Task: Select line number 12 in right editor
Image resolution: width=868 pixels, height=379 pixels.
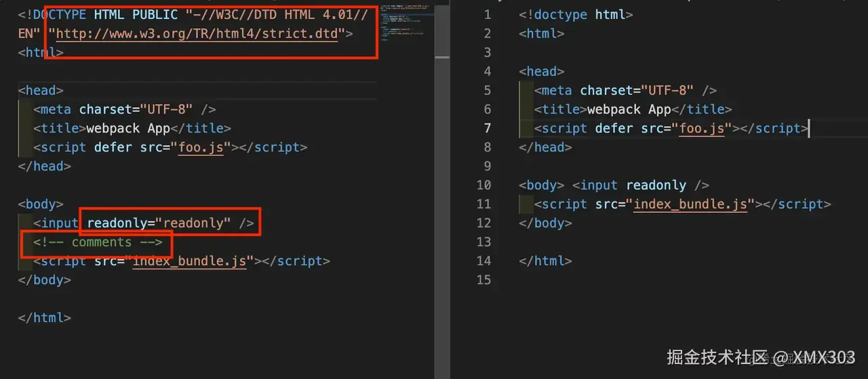Action: point(484,223)
